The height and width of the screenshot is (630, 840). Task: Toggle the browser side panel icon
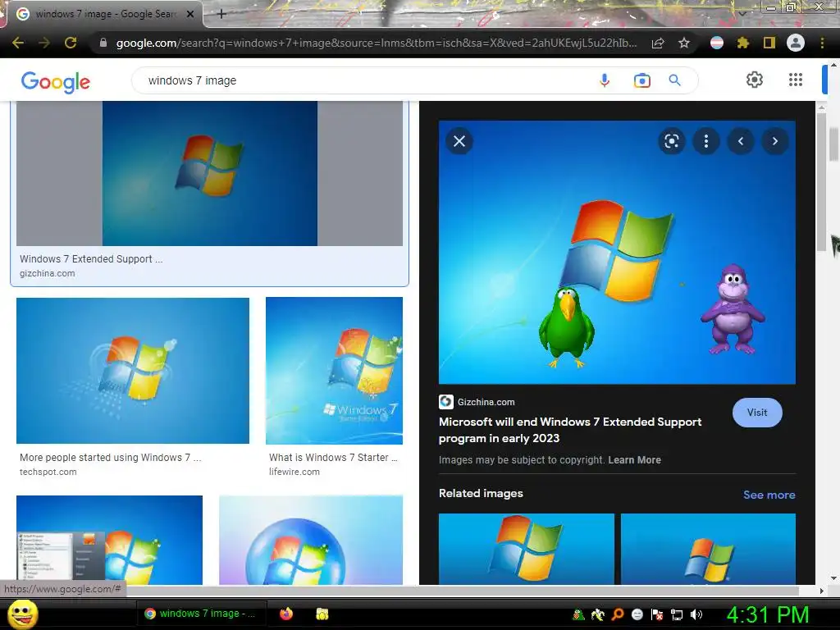point(769,43)
